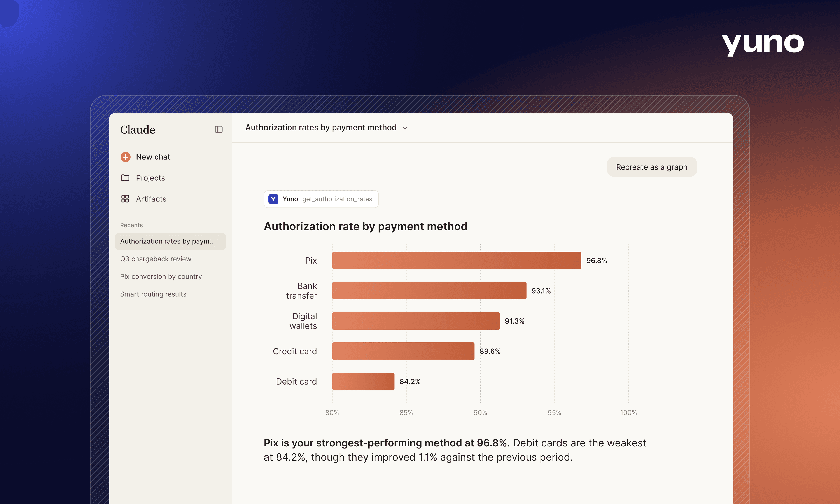This screenshot has width=840, height=504.
Task: Open the Authorization rates recent chat
Action: click(x=170, y=241)
